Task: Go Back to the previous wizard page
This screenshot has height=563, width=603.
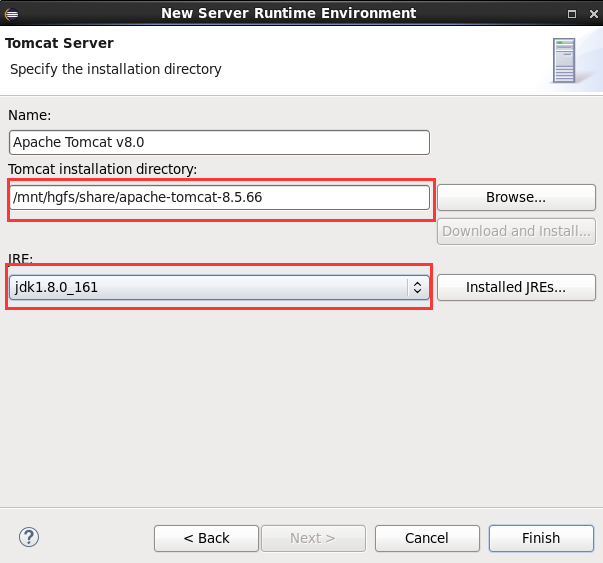Action: [x=207, y=538]
